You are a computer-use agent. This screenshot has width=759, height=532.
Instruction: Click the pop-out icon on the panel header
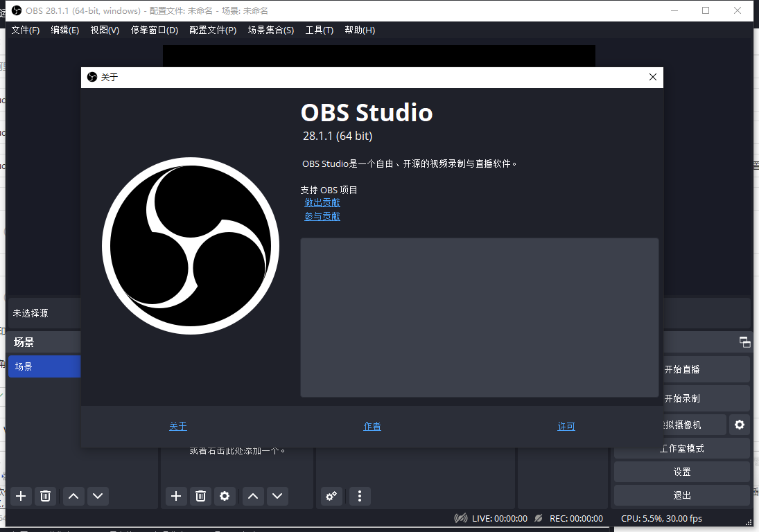[x=744, y=342]
